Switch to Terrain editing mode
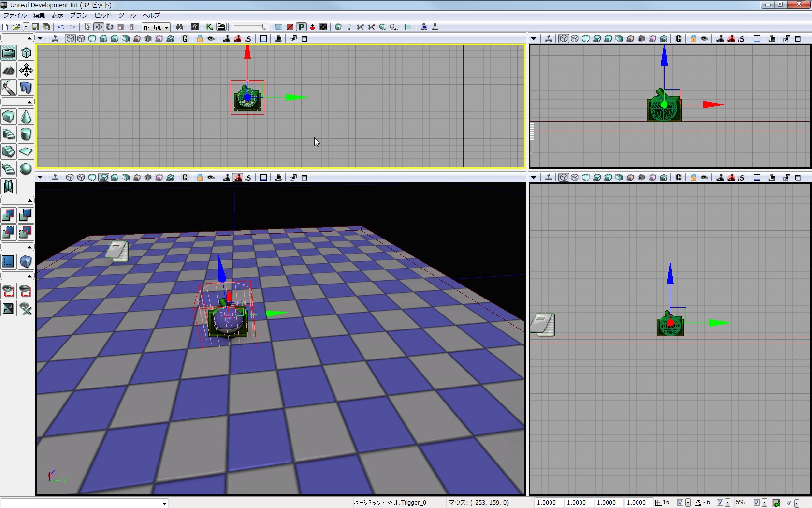 coord(9,71)
